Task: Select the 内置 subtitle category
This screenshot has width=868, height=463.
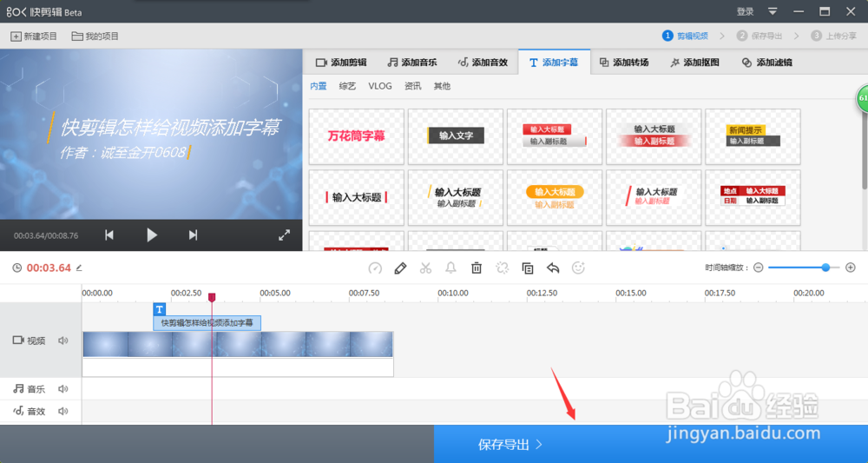Action: (319, 86)
